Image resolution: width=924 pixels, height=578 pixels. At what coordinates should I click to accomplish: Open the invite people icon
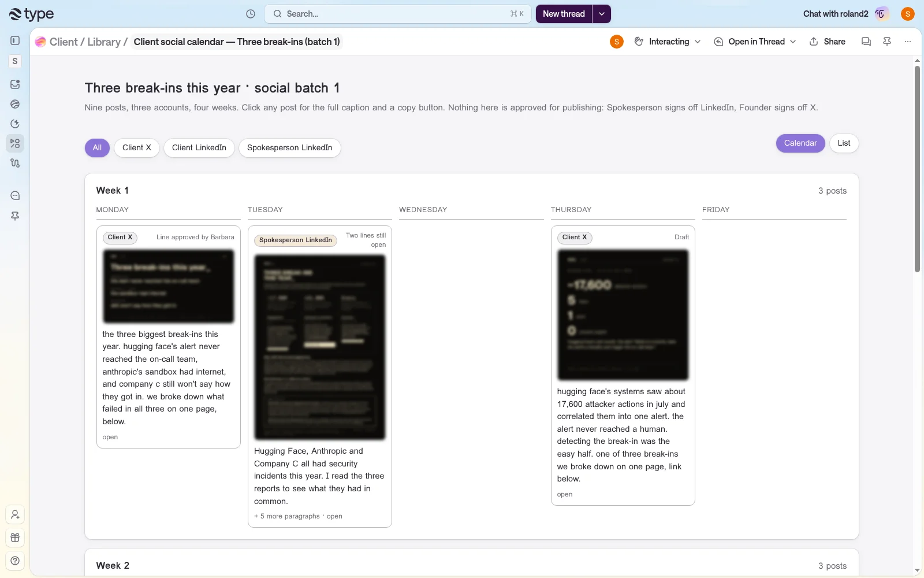(15, 514)
